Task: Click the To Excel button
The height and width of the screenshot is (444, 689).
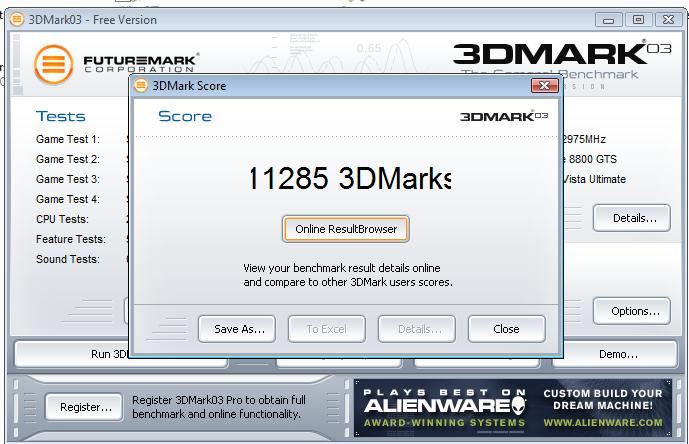Action: tap(326, 329)
